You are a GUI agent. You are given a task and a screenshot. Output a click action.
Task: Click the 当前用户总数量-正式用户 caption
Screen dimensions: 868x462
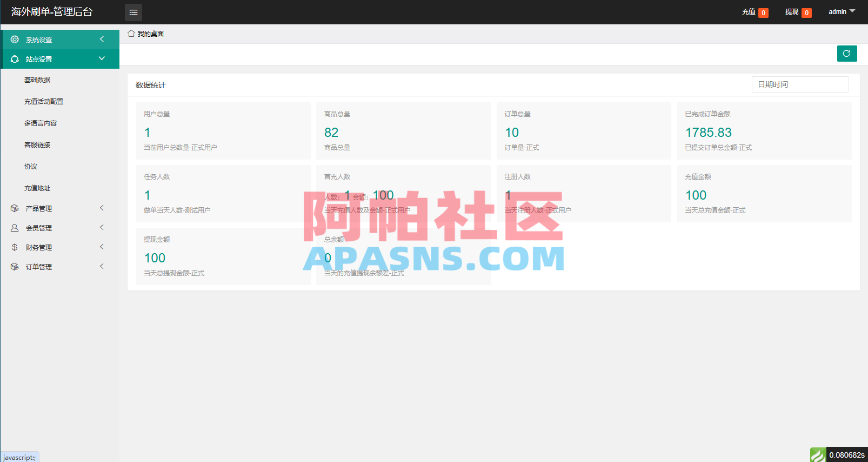click(x=181, y=148)
